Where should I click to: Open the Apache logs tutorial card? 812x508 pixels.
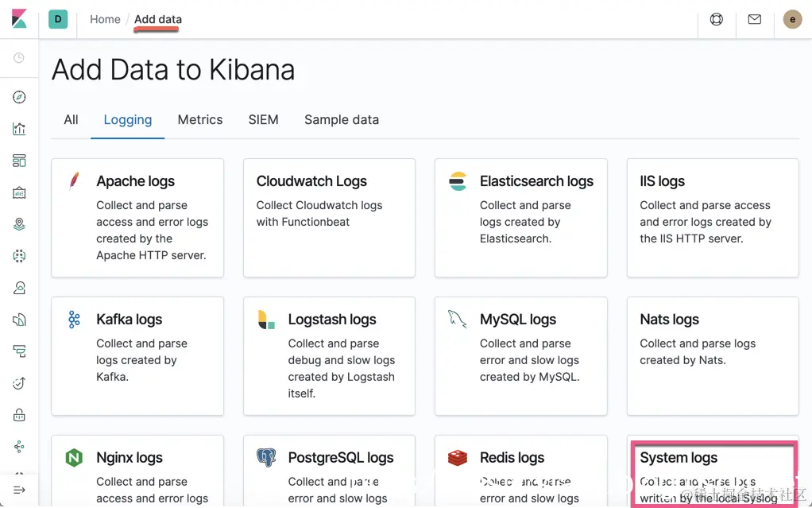[x=137, y=218]
